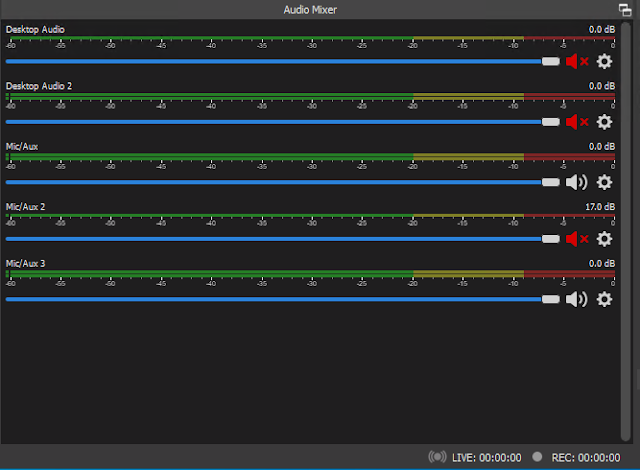Click the Desktop Audio volume slider handle
This screenshot has width=640, height=470.
tap(551, 62)
